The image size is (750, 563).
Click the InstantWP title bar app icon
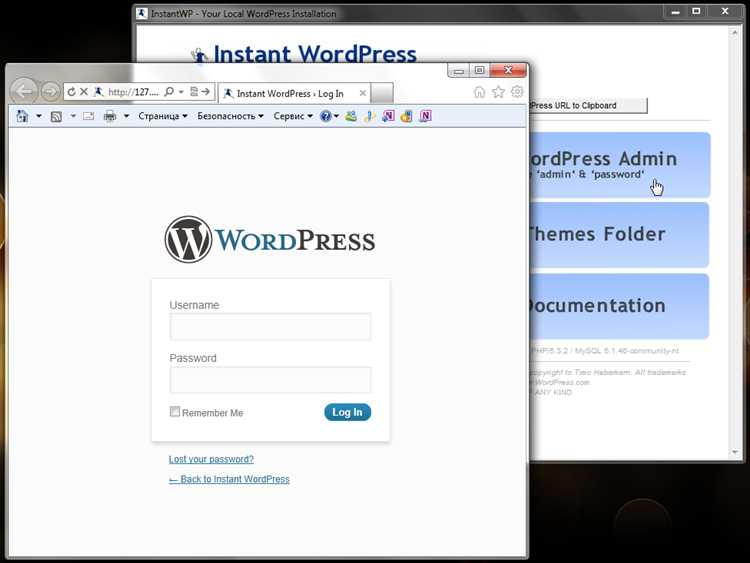[142, 13]
